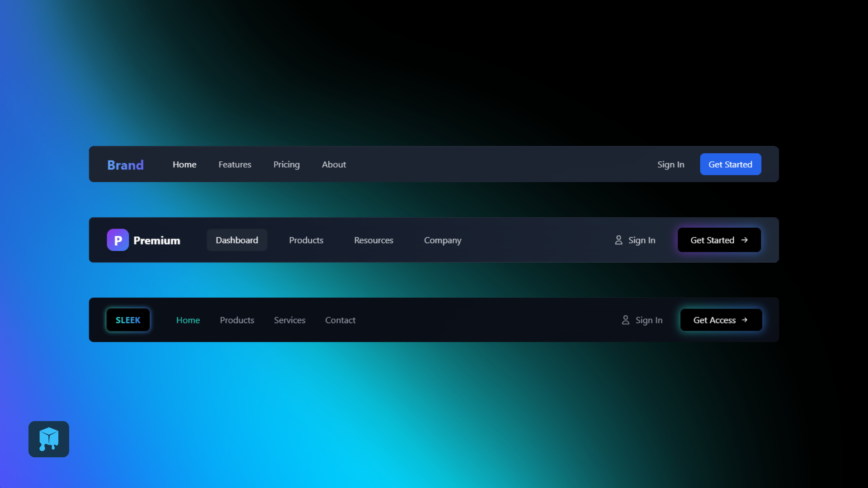Open the Features menu item

pyautogui.click(x=234, y=164)
